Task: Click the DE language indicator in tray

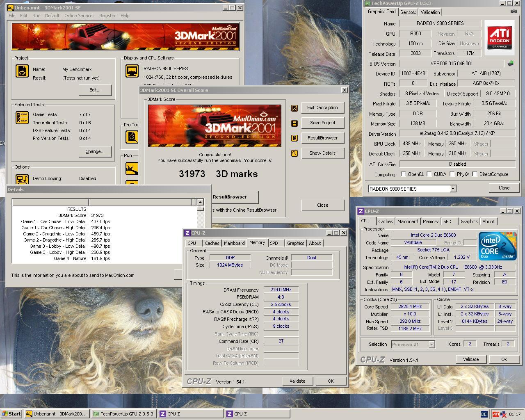Action: pos(484,414)
